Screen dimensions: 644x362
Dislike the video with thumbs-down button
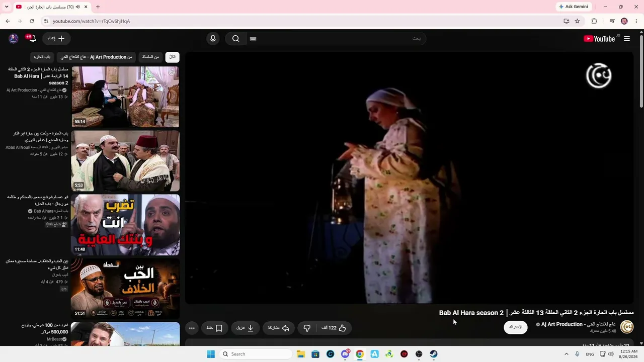tap(307, 328)
